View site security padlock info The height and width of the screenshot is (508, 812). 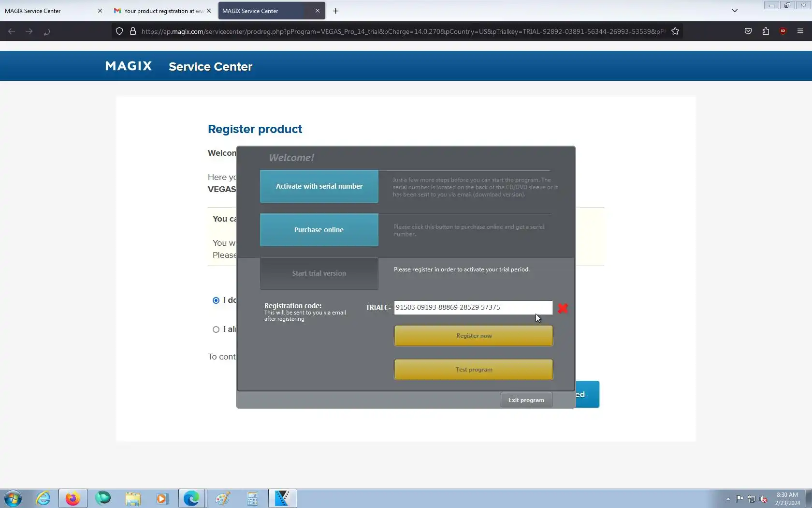(132, 31)
